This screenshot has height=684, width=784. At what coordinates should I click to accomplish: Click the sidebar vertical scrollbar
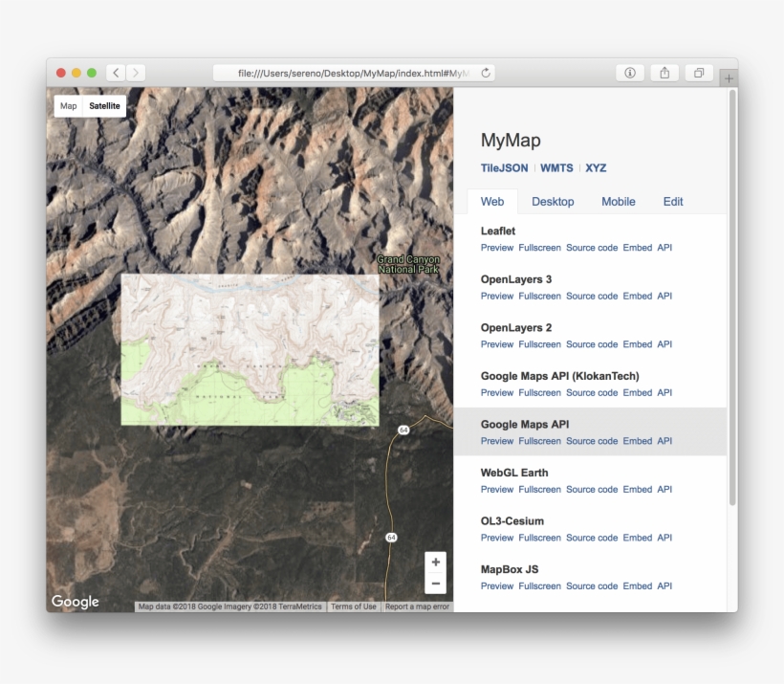click(732, 298)
